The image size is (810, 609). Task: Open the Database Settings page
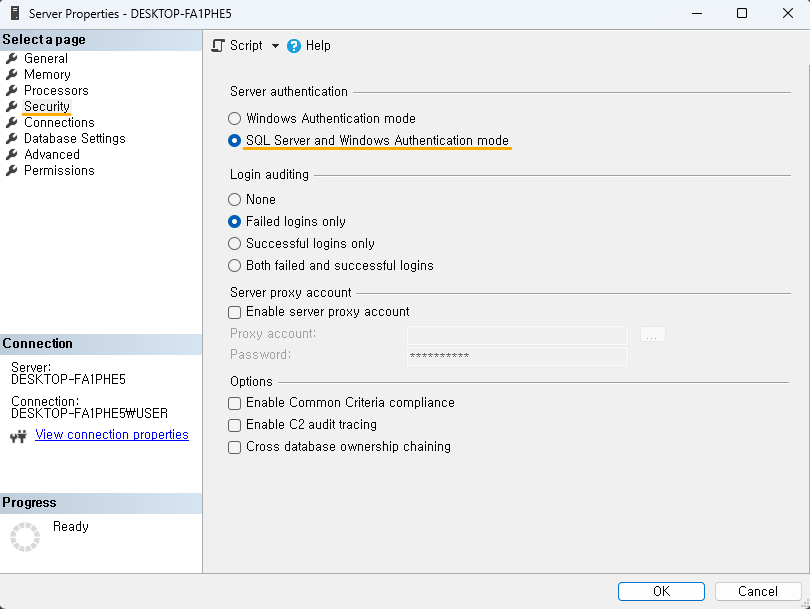click(75, 138)
